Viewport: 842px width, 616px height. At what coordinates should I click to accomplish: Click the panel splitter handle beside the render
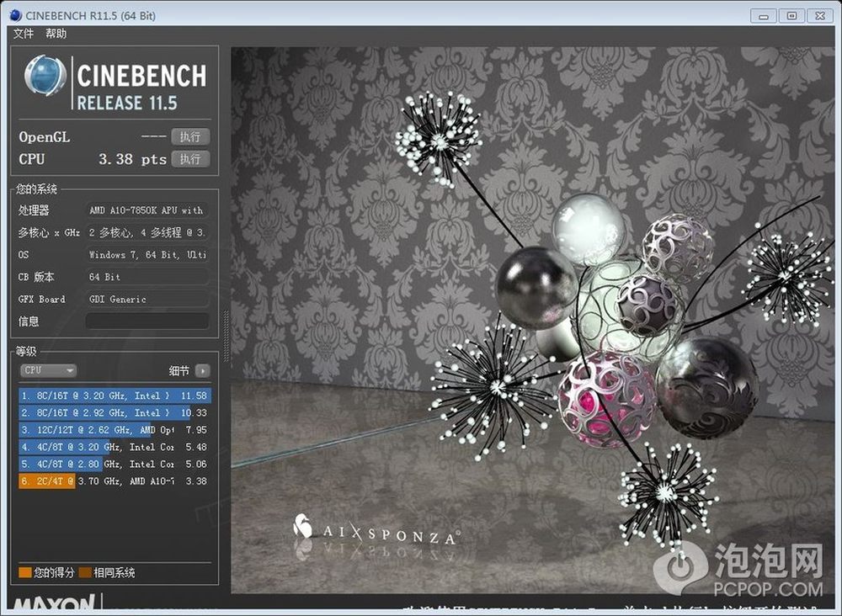click(226, 336)
